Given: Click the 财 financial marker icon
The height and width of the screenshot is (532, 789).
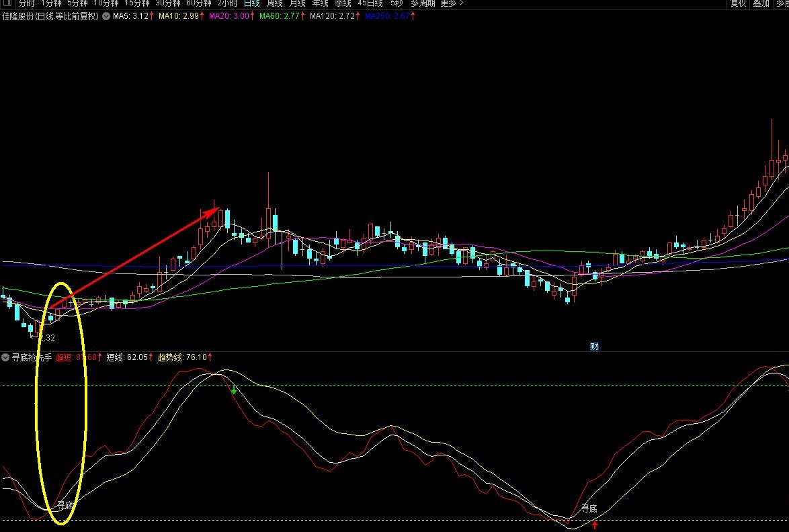Looking at the screenshot, I should (x=594, y=347).
